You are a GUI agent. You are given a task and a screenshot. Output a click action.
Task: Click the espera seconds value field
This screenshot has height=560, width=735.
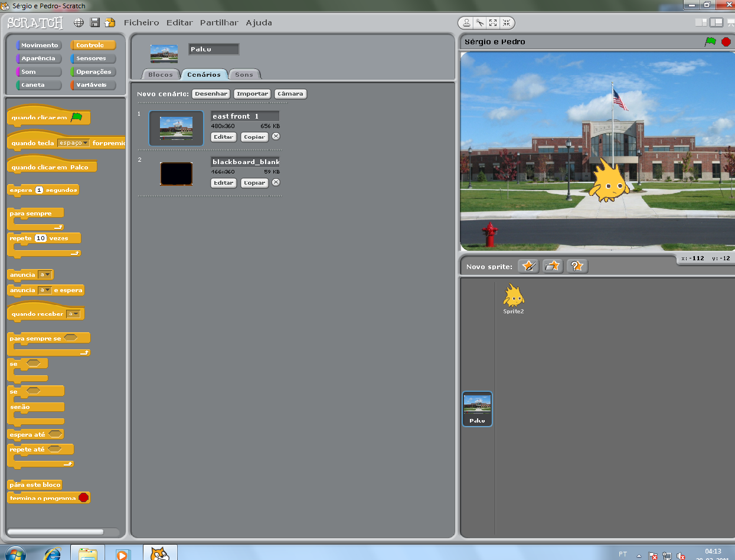tap(39, 190)
